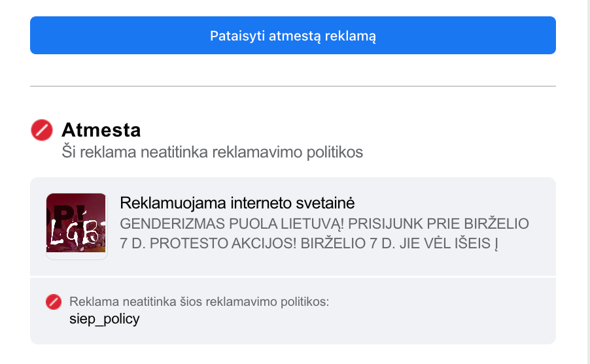The width and height of the screenshot is (590, 364).
Task: Click the siep_policy policy name
Action: (105, 320)
